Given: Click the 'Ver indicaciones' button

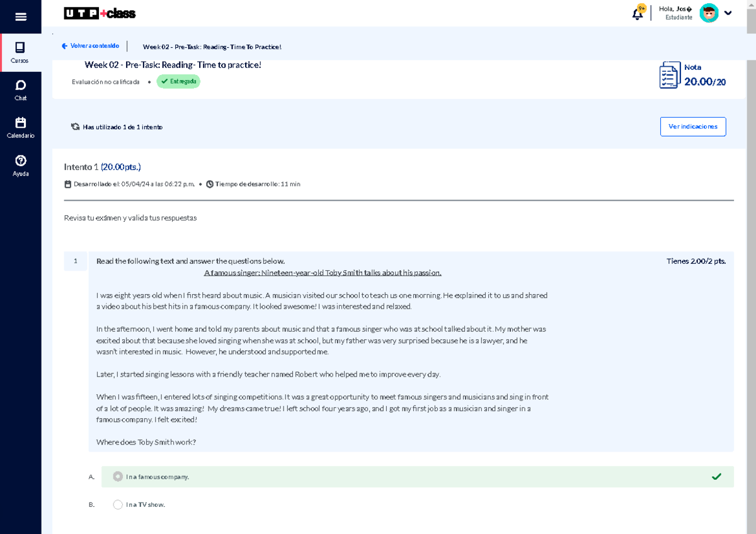Looking at the screenshot, I should [x=693, y=127].
